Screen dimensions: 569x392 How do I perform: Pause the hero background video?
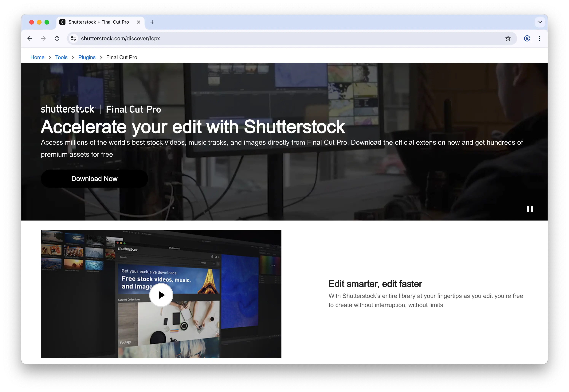coord(530,209)
